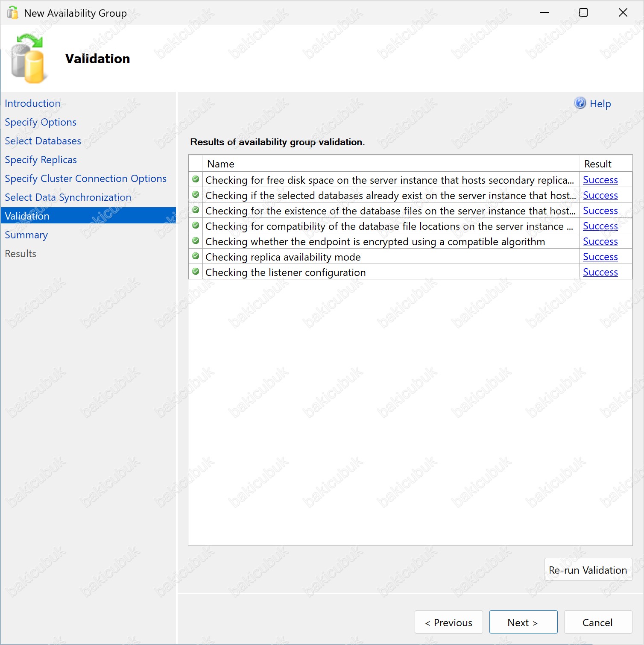Image resolution: width=644 pixels, height=645 pixels.
Task: Click the Help globe icon
Action: coord(580,103)
